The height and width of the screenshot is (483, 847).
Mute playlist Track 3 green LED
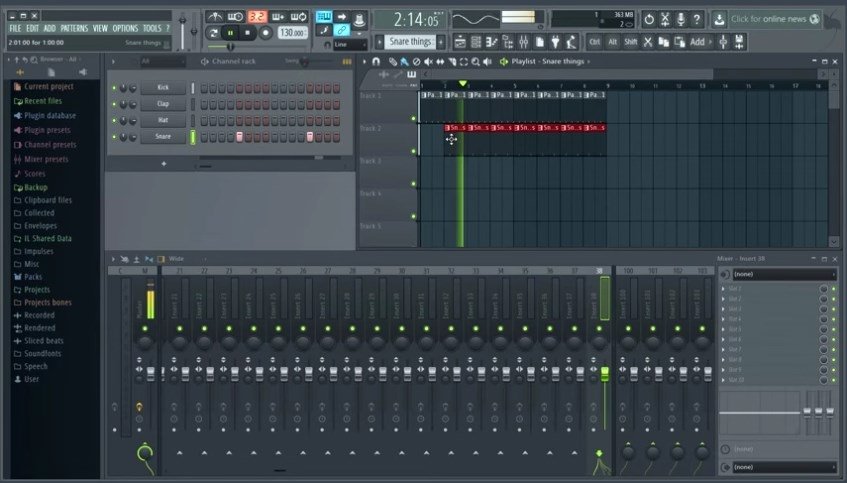(414, 184)
